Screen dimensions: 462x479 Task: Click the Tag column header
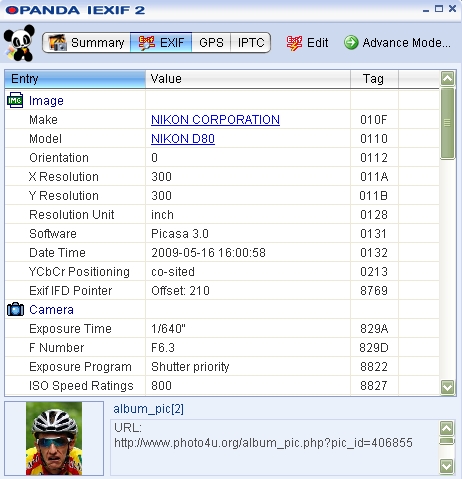coord(374,79)
